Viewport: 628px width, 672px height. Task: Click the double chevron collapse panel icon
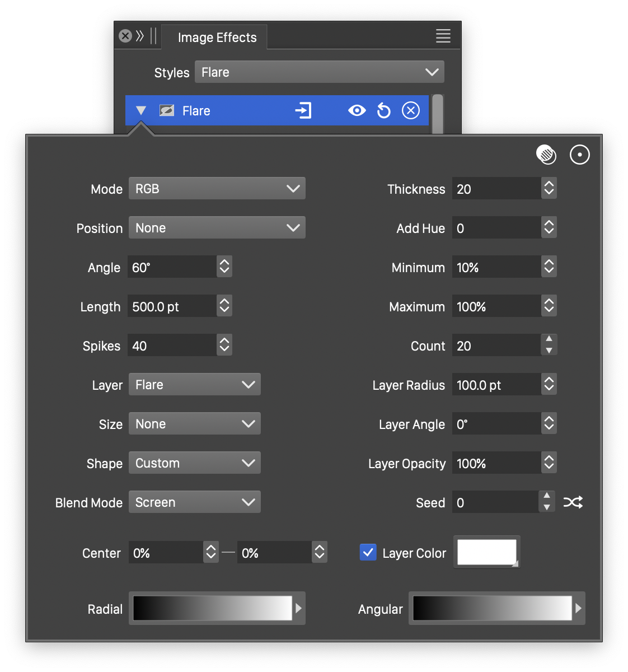tap(140, 36)
